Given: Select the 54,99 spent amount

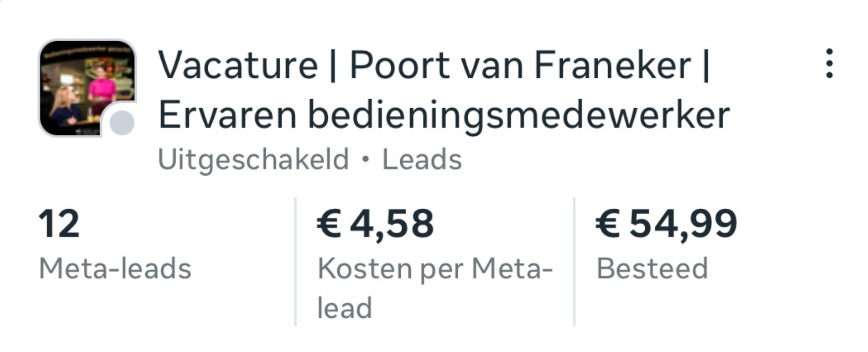Looking at the screenshot, I should (683, 224).
